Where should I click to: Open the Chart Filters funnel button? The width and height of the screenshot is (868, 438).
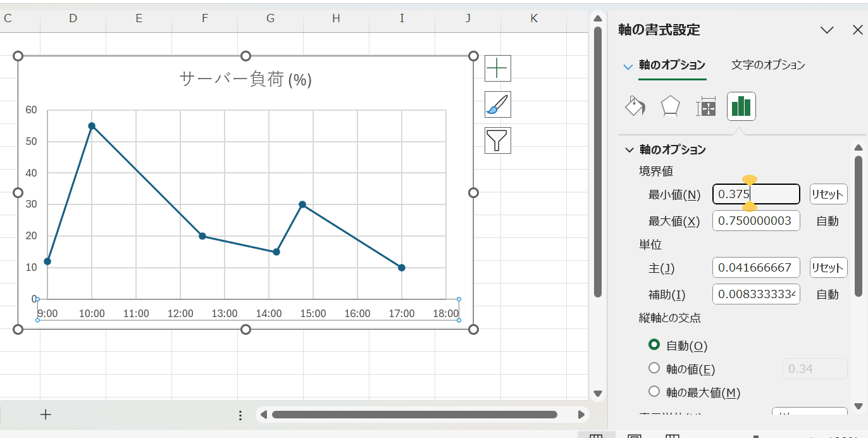click(x=498, y=141)
